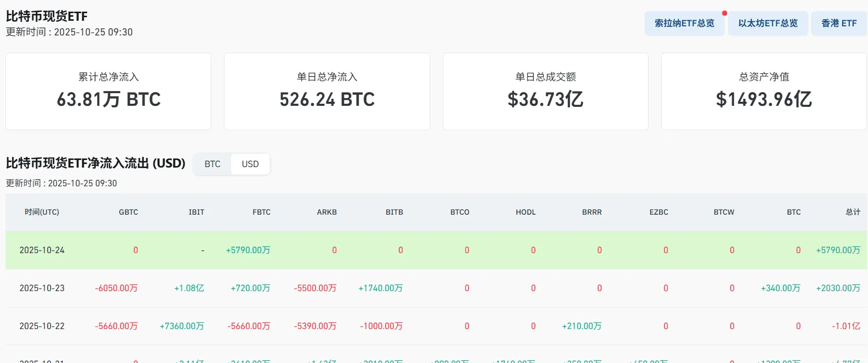Click GBTC value -6050.00万 on 2025-10-23

[116, 288]
